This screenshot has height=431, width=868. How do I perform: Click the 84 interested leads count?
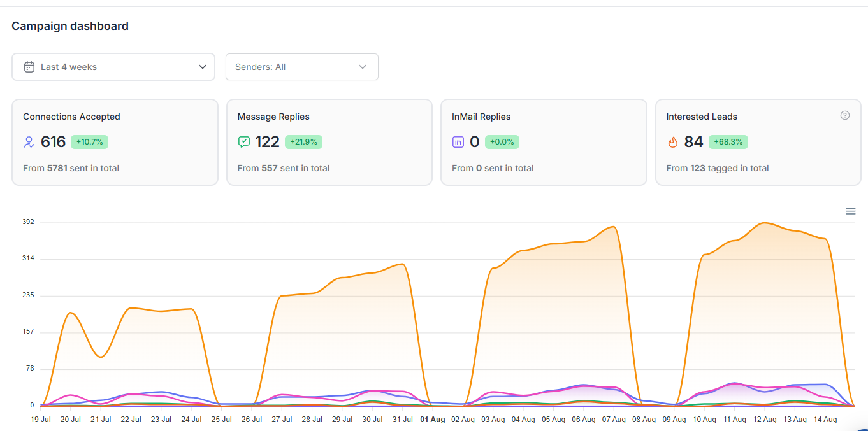tap(693, 142)
